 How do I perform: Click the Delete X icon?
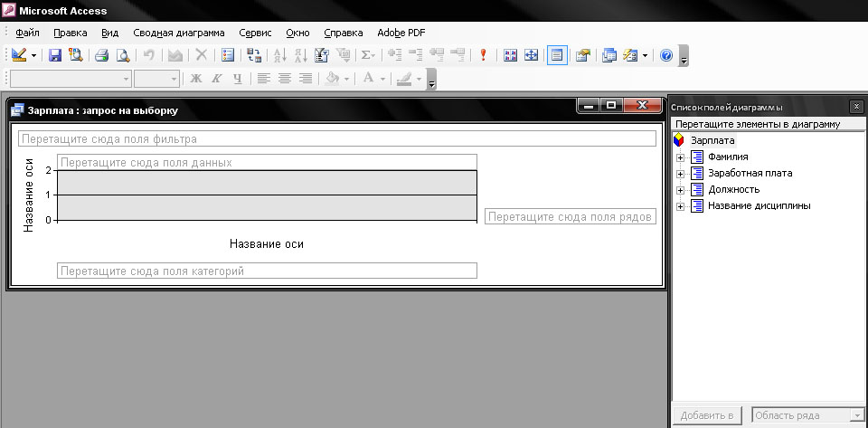pos(202,55)
